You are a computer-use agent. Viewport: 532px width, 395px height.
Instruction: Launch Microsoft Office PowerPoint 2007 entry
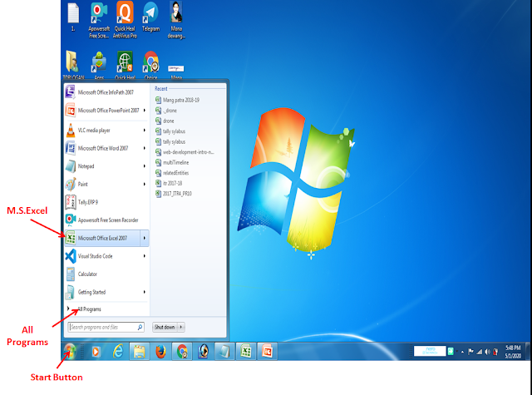pyautogui.click(x=103, y=111)
